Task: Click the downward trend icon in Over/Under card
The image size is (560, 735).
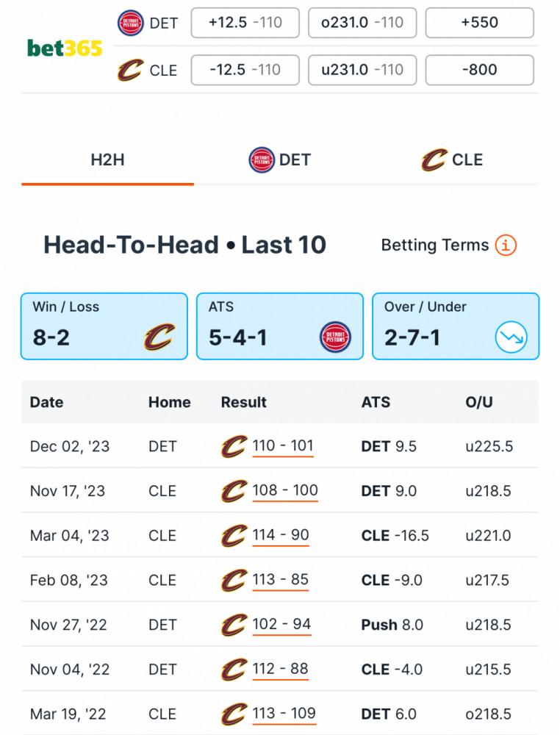Action: click(511, 337)
